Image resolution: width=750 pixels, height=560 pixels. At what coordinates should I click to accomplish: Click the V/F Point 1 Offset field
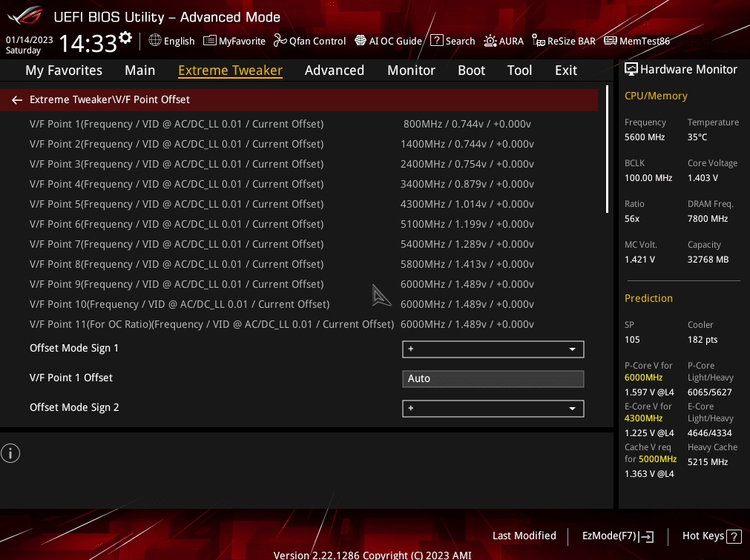[493, 379]
